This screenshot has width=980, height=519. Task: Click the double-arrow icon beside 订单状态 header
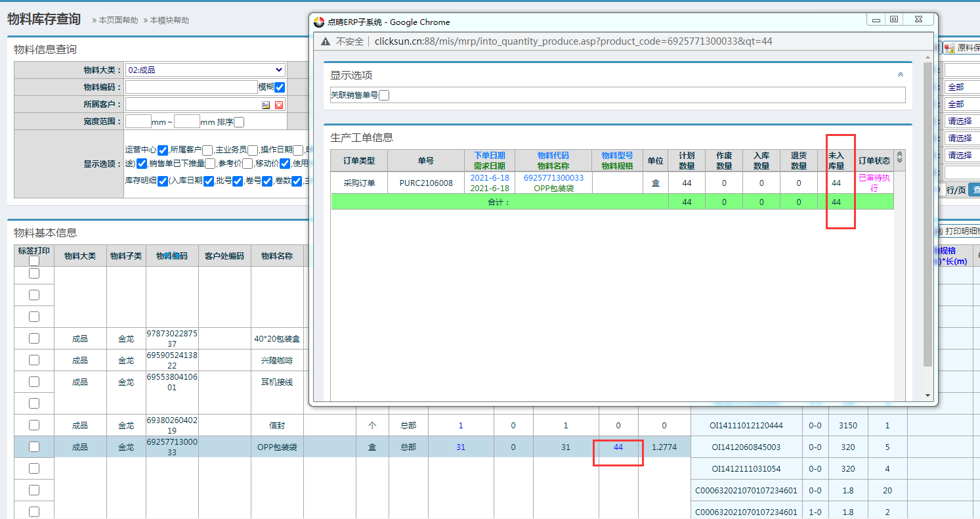899,157
